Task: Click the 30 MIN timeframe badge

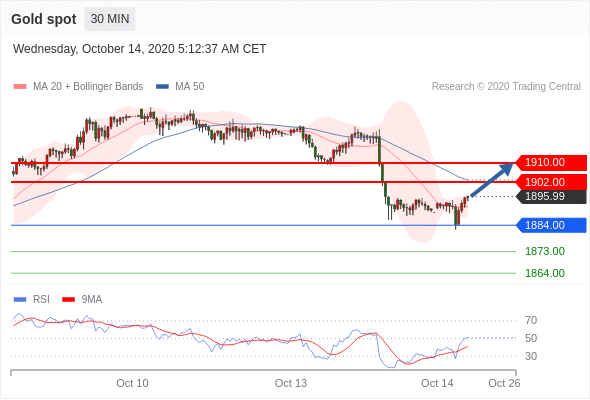Action: (x=110, y=19)
